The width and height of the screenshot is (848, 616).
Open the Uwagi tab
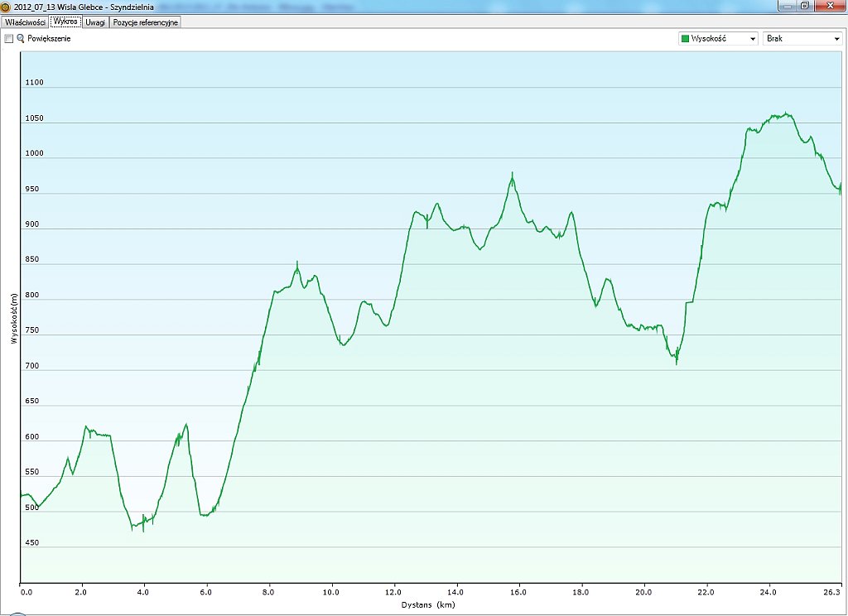coord(95,22)
